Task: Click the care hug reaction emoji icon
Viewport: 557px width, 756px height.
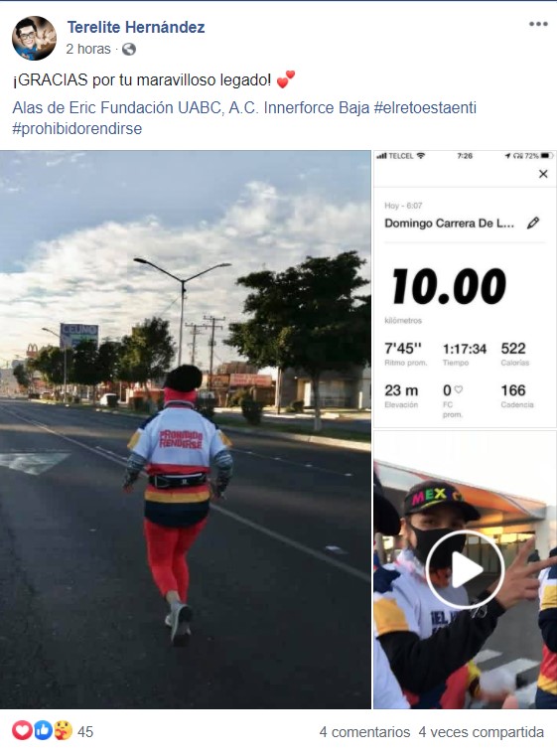Action: (x=63, y=730)
